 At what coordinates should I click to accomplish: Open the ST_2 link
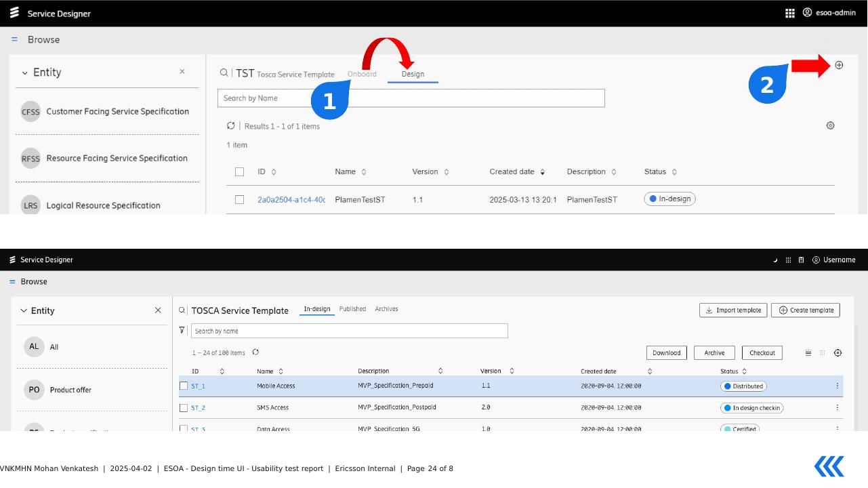198,408
